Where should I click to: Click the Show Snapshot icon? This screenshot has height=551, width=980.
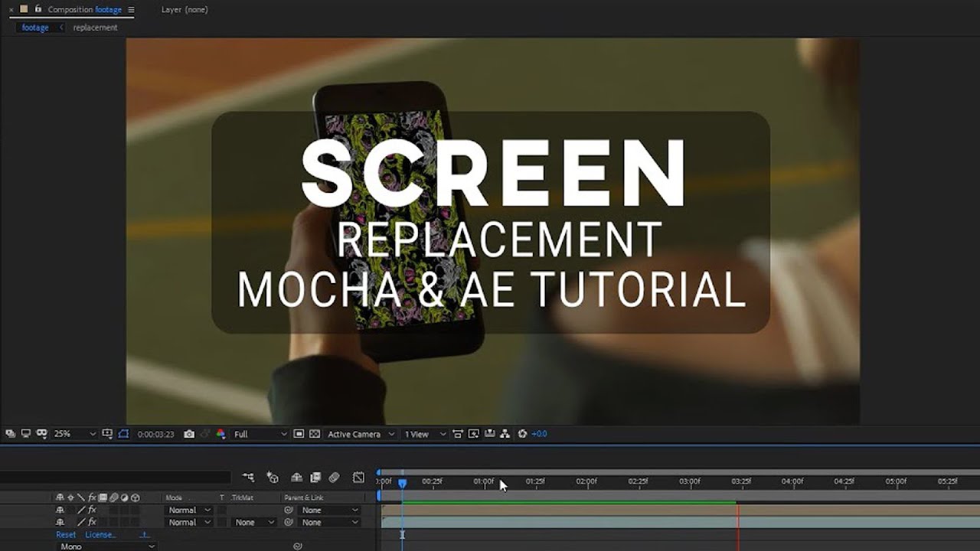tap(205, 434)
